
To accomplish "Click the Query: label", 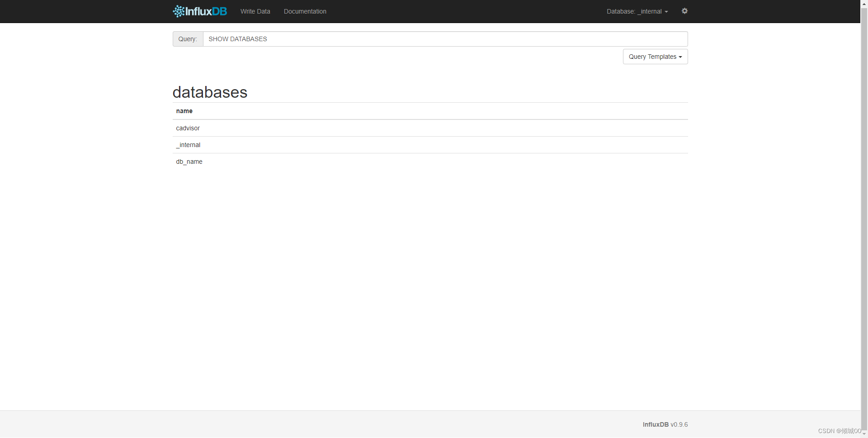I will (x=188, y=39).
